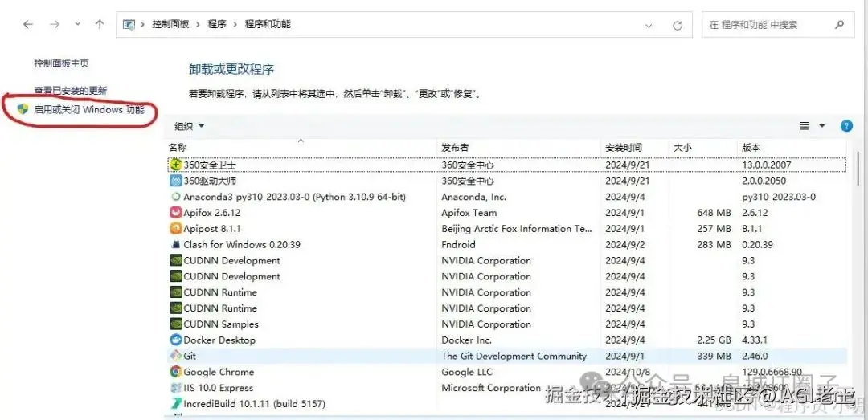Click version py310_2023.03-0 cell
The height and width of the screenshot is (420, 868).
778,197
